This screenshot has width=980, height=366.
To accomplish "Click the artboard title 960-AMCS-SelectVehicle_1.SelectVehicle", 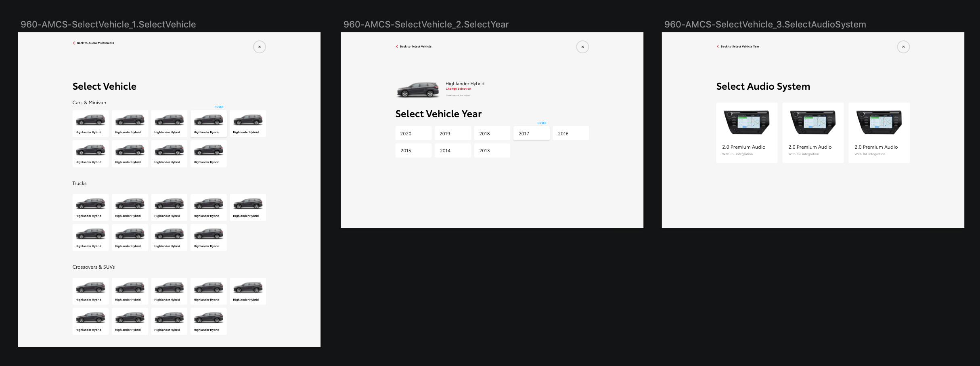I will click(x=108, y=25).
